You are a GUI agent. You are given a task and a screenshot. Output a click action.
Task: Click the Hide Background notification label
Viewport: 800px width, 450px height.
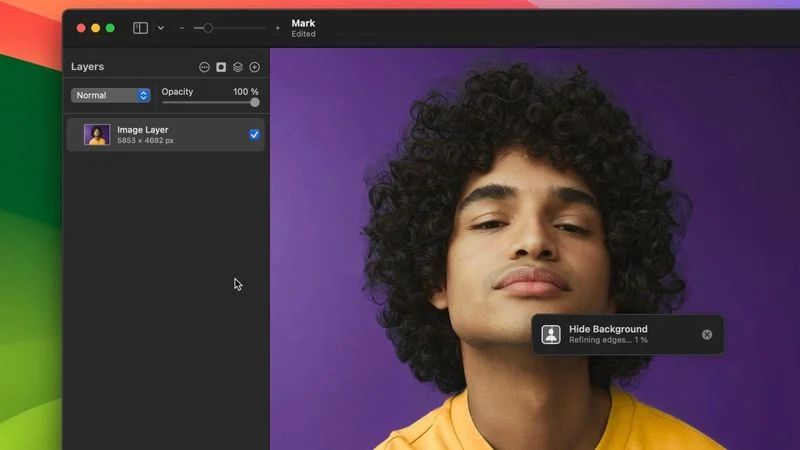(608, 329)
